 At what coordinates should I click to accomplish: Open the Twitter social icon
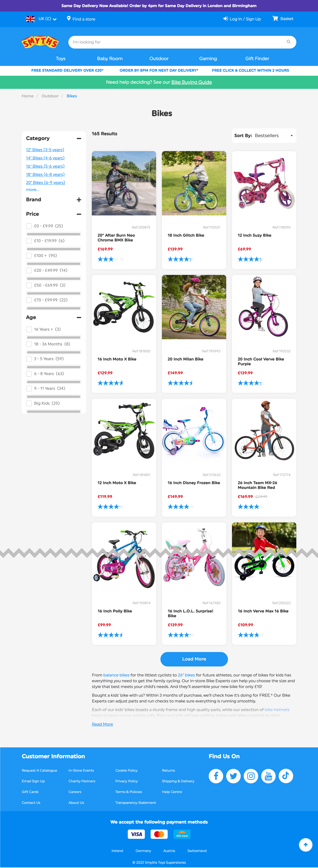(233, 776)
